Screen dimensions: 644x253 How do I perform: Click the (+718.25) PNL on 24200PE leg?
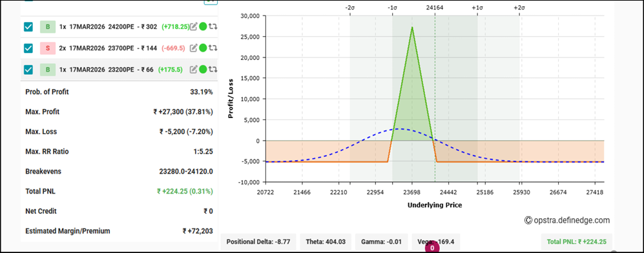(176, 26)
